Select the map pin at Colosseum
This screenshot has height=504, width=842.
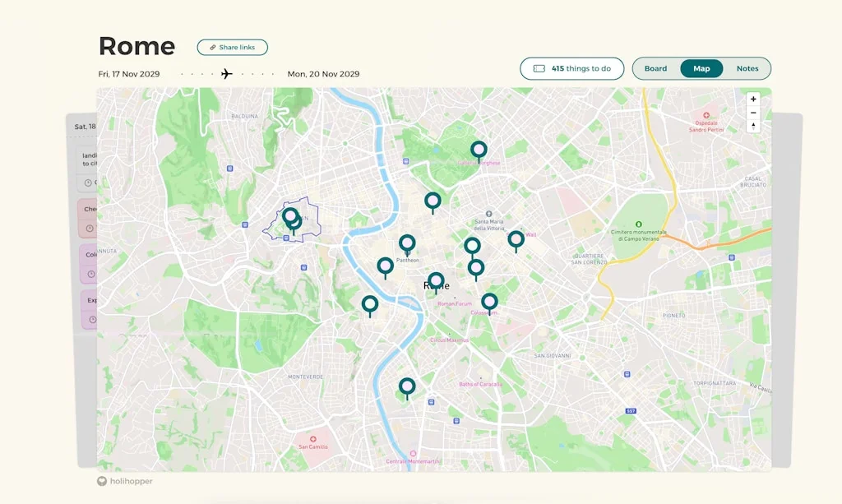tap(489, 303)
